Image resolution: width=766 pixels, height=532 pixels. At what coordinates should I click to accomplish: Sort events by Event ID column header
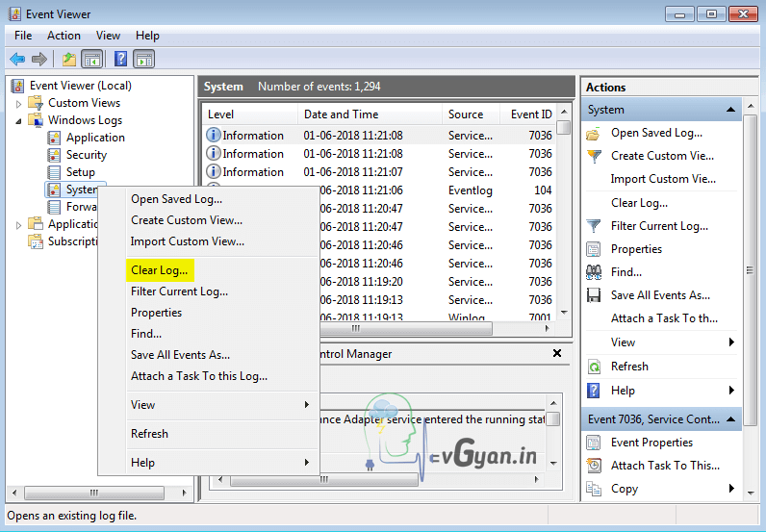point(528,114)
